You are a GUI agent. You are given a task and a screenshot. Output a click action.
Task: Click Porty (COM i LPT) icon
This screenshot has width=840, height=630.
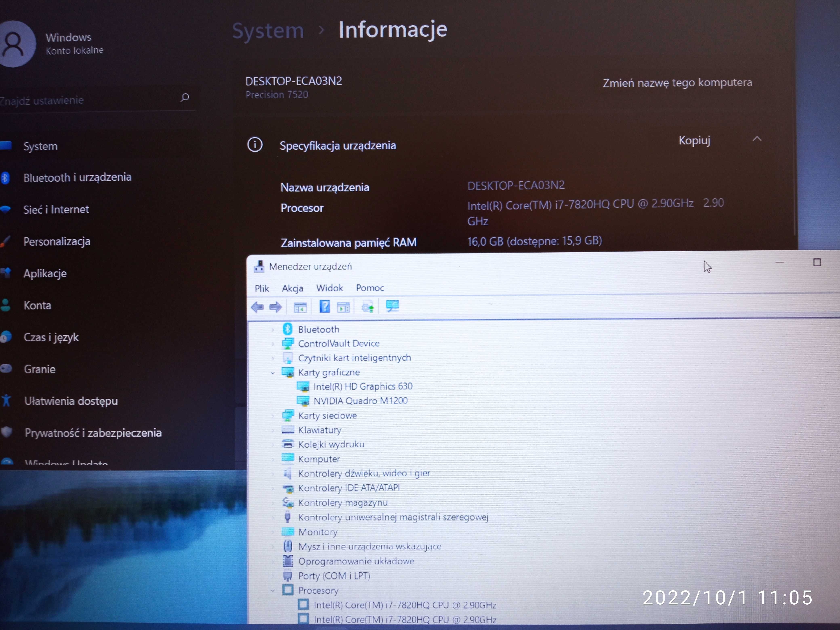(x=288, y=576)
